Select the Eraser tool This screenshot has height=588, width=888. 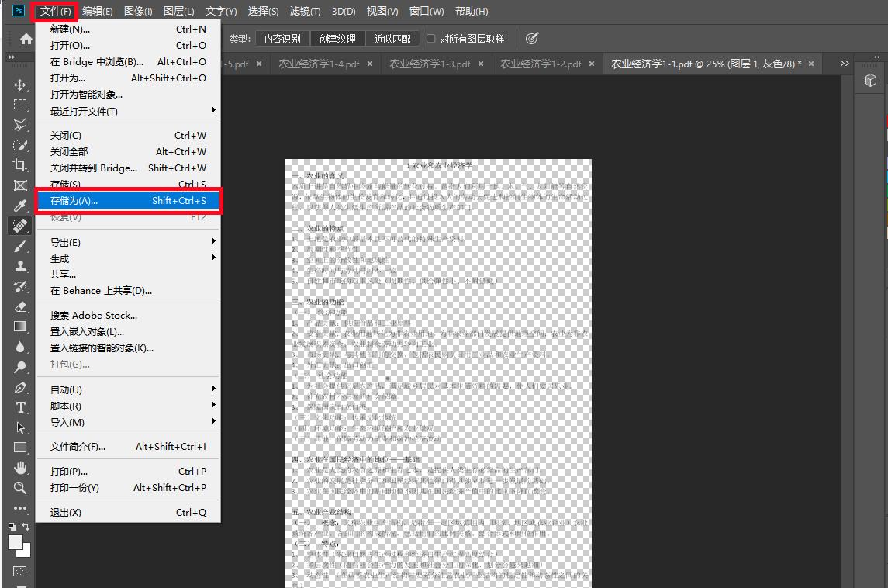point(20,306)
